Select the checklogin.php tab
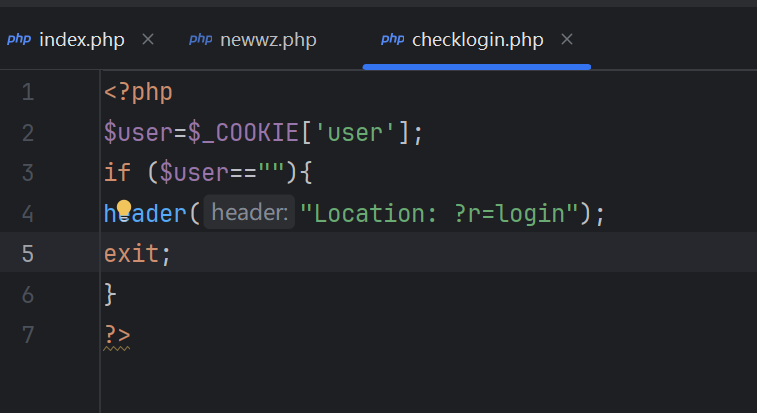The height and width of the screenshot is (413, 757). coord(477,40)
